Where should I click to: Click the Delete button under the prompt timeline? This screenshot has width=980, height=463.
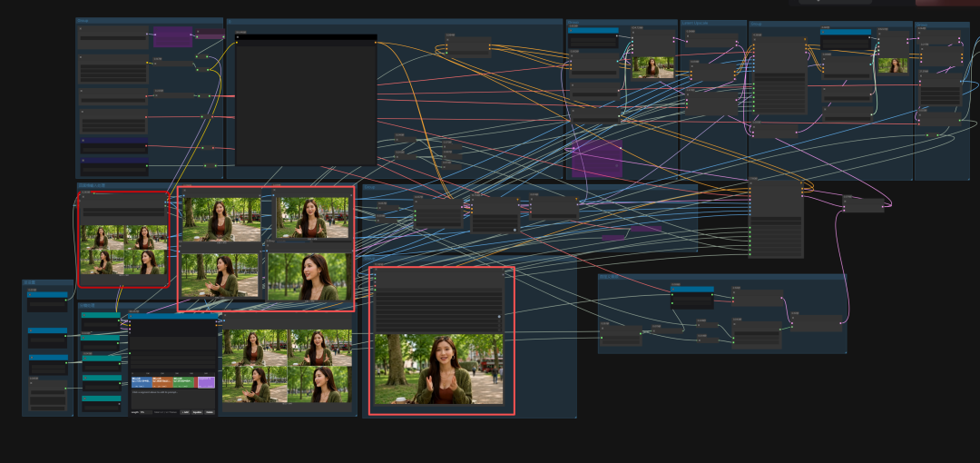[x=210, y=412]
